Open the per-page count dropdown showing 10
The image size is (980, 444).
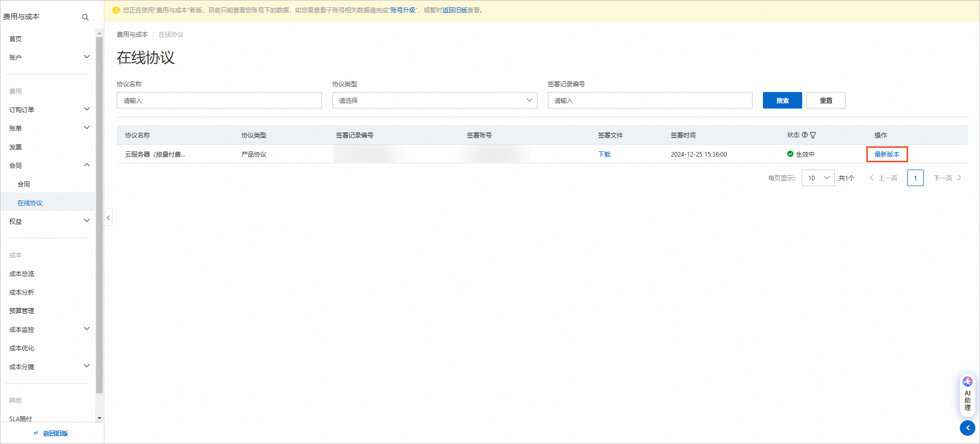pos(818,178)
